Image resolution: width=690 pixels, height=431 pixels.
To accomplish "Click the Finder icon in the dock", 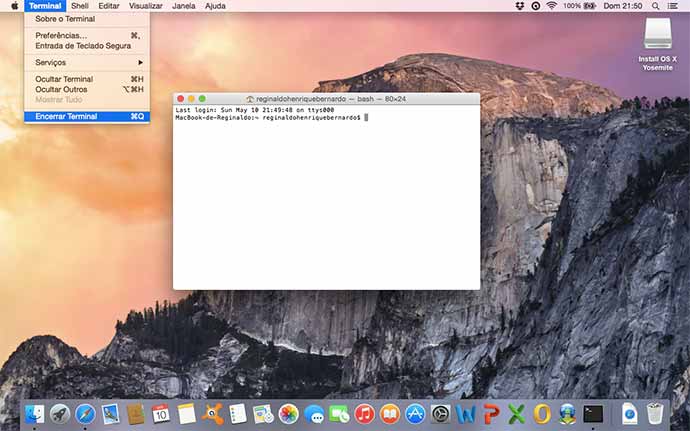I will (x=36, y=413).
